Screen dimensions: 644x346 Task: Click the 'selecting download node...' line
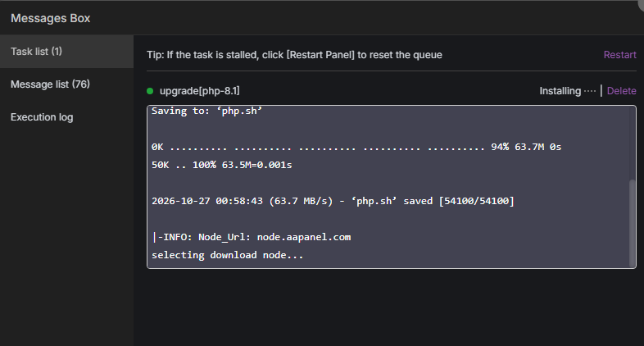point(228,255)
